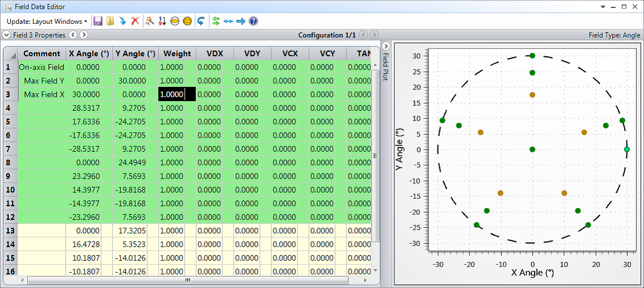Click the table's scroll down arrow
Viewport: 644px width, 288px height.
[375, 270]
